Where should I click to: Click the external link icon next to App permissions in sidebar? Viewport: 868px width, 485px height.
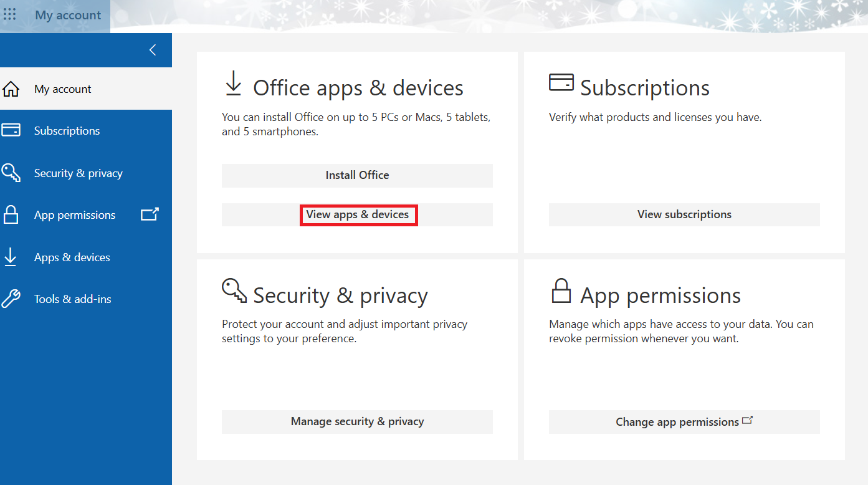coord(150,214)
